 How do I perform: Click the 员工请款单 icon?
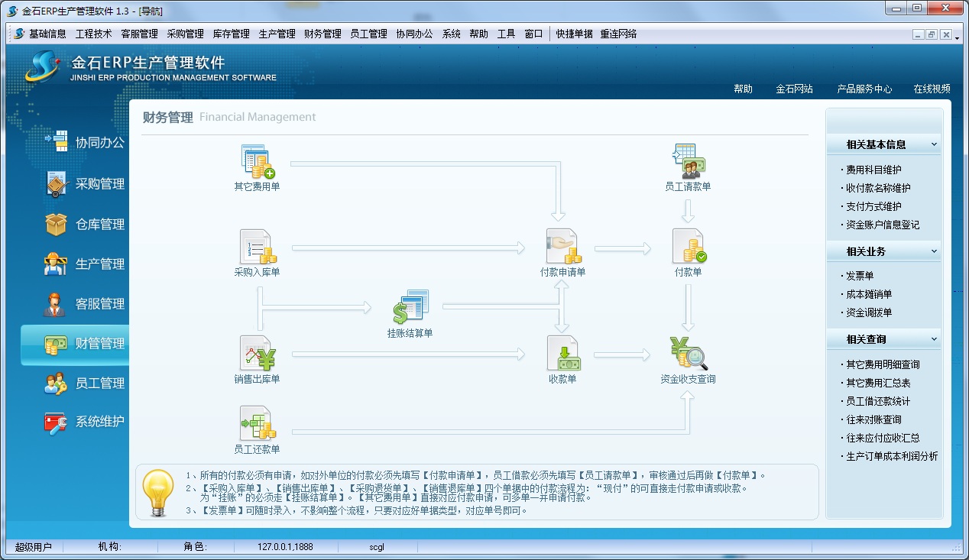(688, 162)
